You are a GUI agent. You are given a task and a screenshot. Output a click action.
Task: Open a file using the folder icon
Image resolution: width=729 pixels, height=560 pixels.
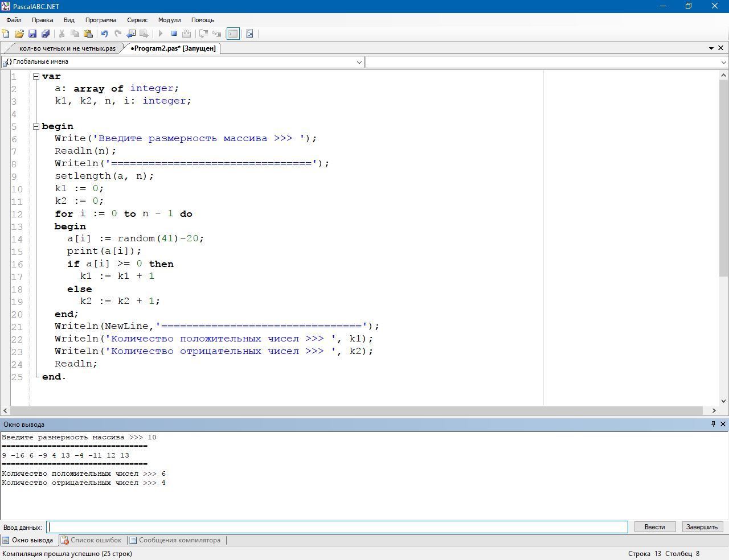click(x=19, y=34)
